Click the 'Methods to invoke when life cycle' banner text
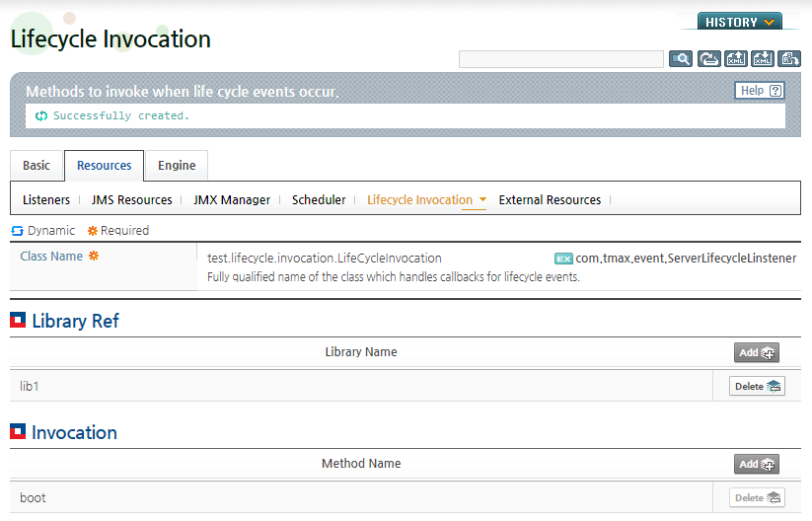Screen dimensions: 812x521 tap(183, 92)
